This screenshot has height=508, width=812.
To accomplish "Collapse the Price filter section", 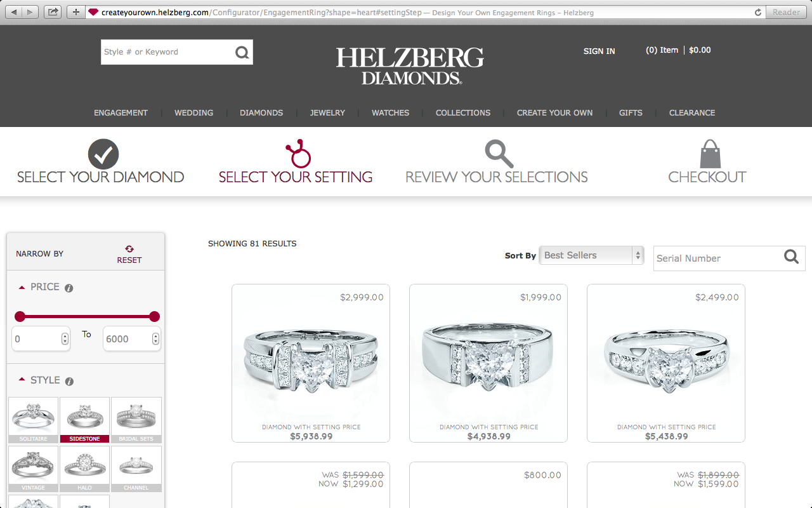I will click(x=22, y=288).
